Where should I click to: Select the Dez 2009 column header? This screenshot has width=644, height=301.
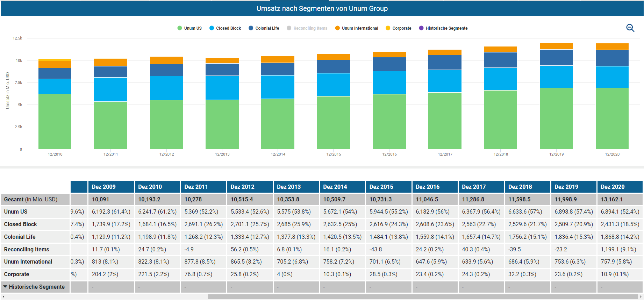(x=103, y=187)
